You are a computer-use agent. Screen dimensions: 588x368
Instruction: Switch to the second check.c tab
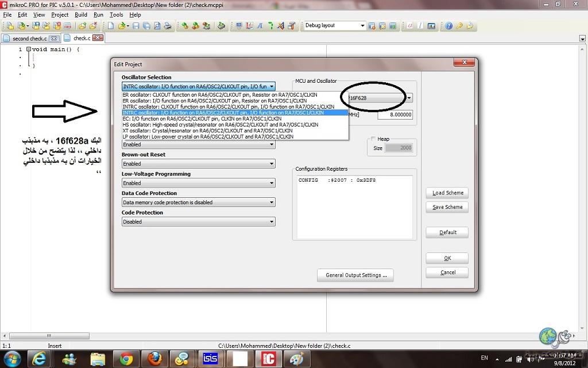(x=30, y=39)
